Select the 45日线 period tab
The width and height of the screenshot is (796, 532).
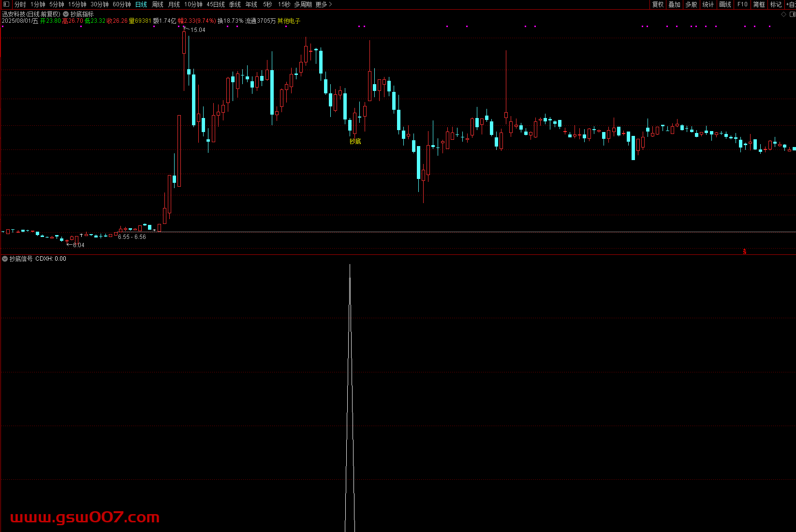[216, 4]
